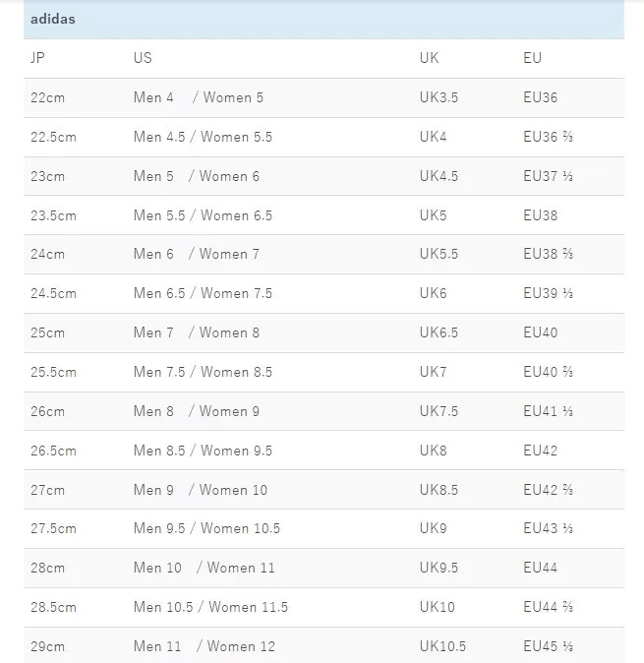Click the JP column header
Viewport: 644px width, 663px height.
[38, 58]
